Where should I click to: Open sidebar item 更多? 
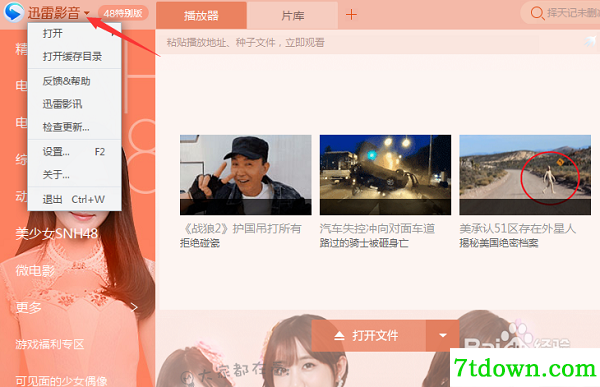[x=28, y=307]
